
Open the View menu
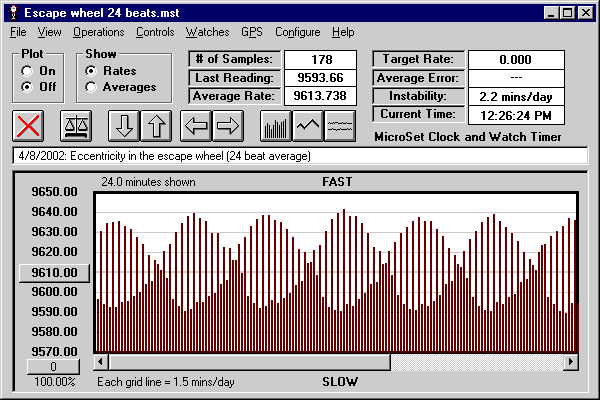click(x=49, y=32)
